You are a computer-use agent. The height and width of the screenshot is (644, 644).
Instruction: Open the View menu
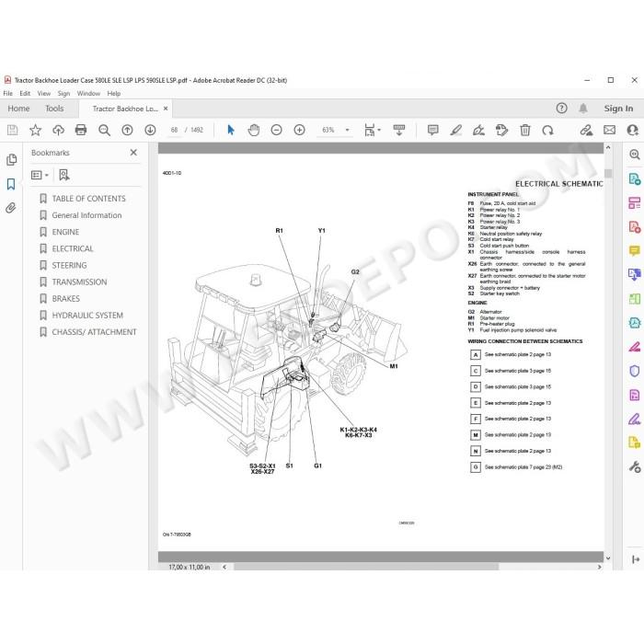tap(43, 93)
